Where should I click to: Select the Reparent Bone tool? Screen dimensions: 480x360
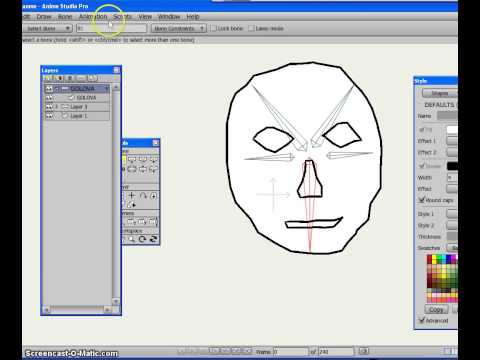click(x=132, y=169)
